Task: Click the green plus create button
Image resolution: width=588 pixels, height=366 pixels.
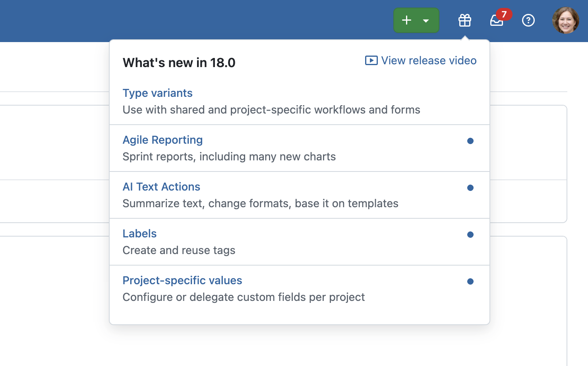Action: coord(406,20)
